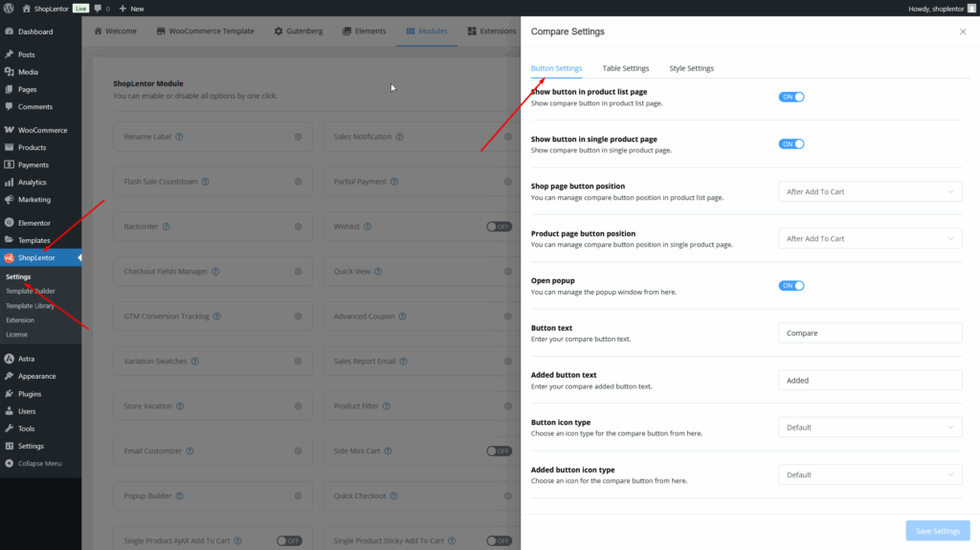Click the Button text input field
The width and height of the screenshot is (980, 550).
(x=870, y=333)
